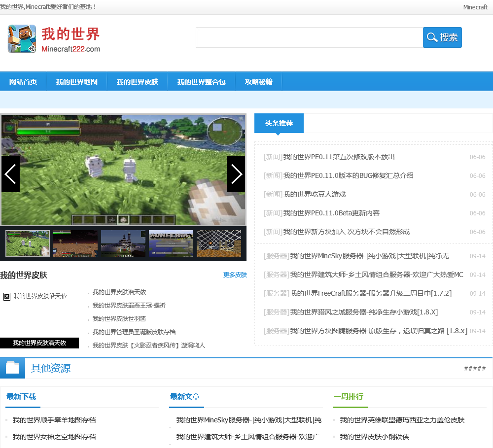The width and height of the screenshot is (493, 448).
Task: Open 攻略秘籍 navigation item
Action: pos(259,82)
